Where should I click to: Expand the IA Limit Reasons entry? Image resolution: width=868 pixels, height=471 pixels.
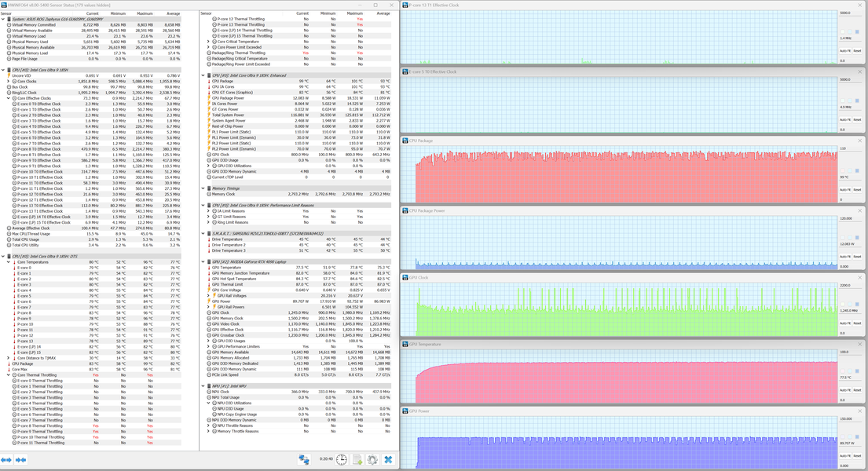208,211
